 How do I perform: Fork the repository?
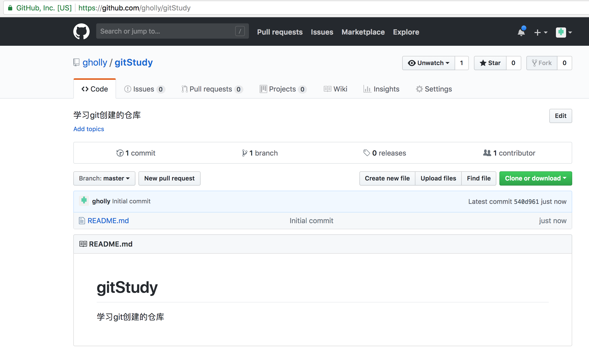click(x=542, y=63)
